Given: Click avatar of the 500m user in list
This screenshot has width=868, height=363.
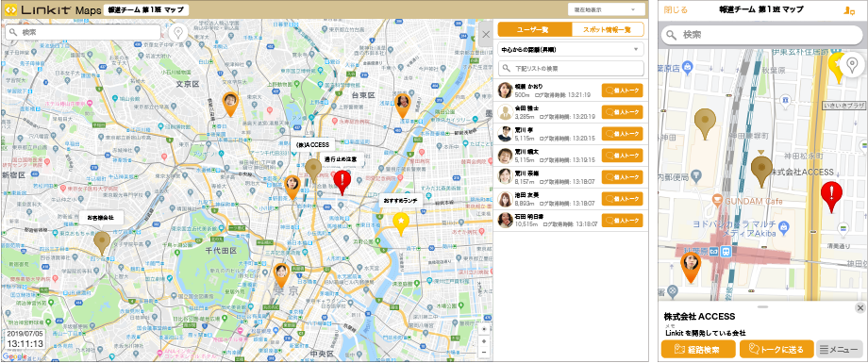Looking at the screenshot, I should click(x=505, y=91).
